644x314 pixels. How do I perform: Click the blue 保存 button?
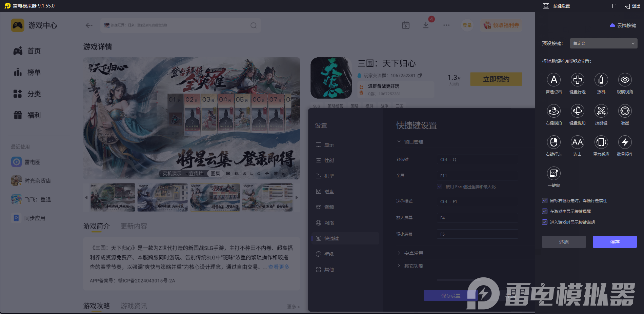(615, 242)
